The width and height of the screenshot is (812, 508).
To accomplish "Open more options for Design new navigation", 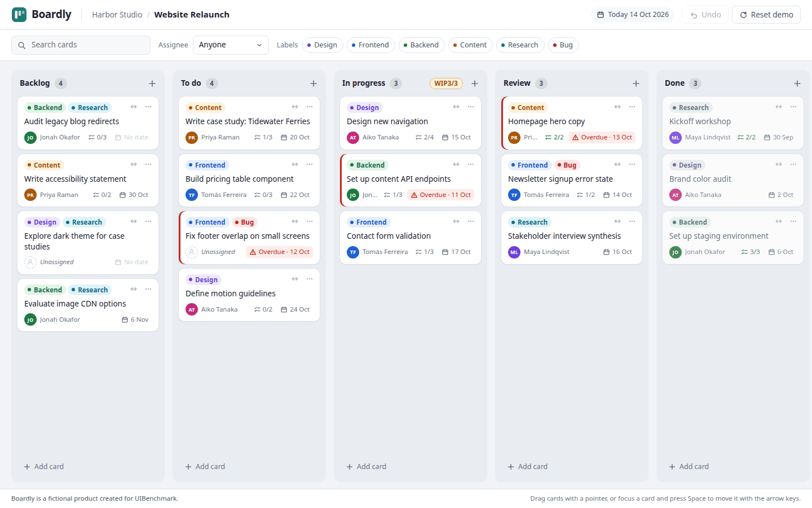I will [471, 107].
